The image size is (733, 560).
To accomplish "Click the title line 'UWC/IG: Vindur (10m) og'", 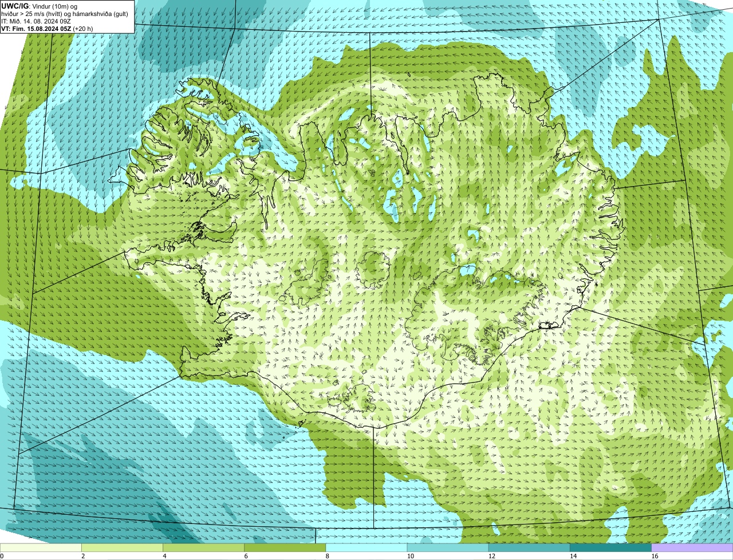I will [x=39, y=6].
